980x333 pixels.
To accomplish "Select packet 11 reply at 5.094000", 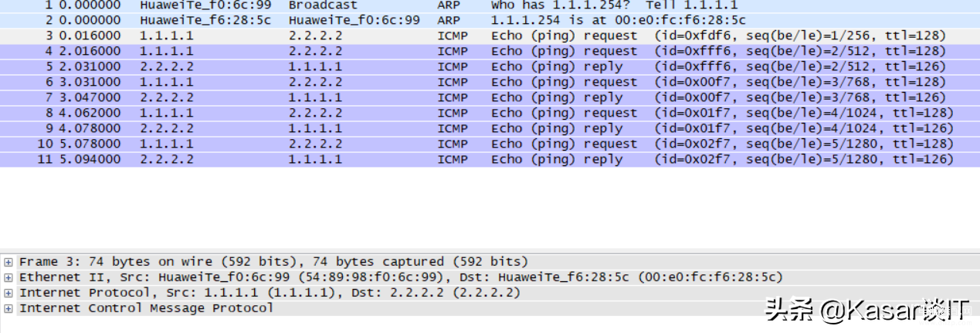I will point(490,159).
